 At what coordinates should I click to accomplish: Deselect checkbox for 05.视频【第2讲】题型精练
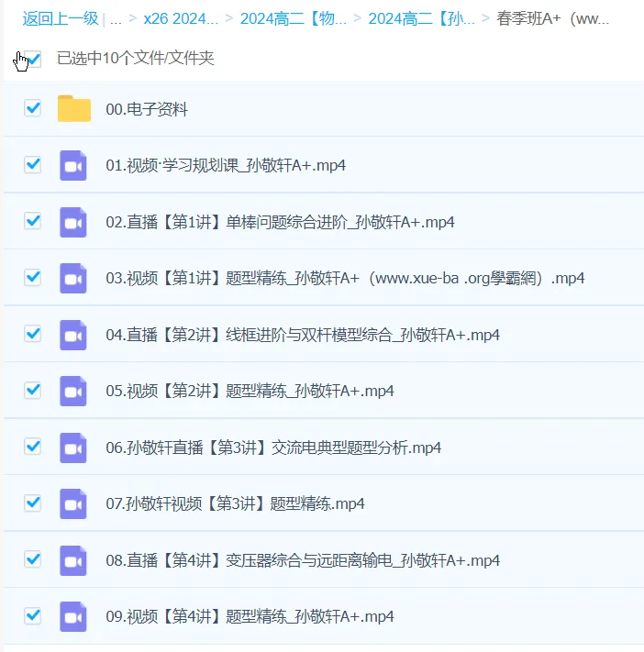coord(33,390)
